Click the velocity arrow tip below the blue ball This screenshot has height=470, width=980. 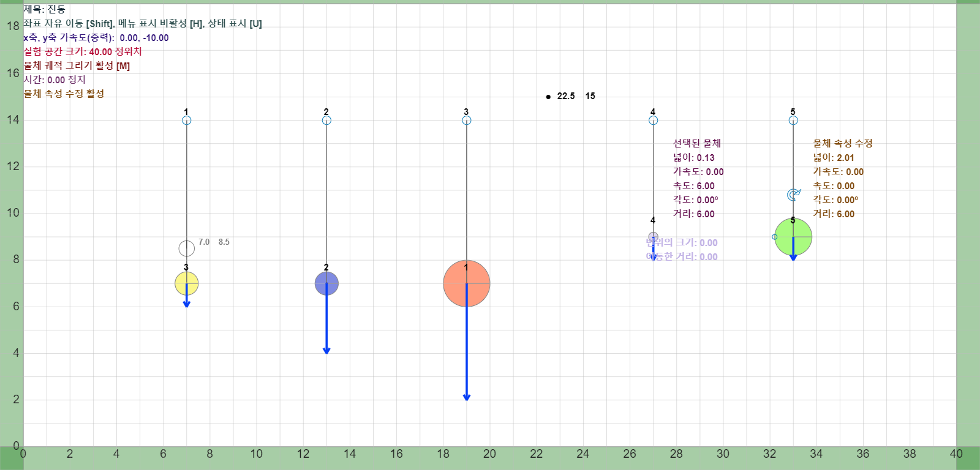coord(326,351)
